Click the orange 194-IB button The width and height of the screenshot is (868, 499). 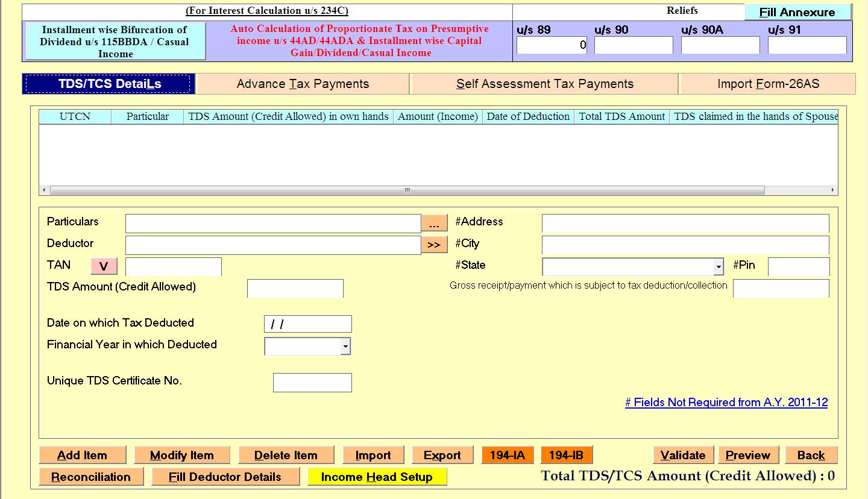(567, 455)
